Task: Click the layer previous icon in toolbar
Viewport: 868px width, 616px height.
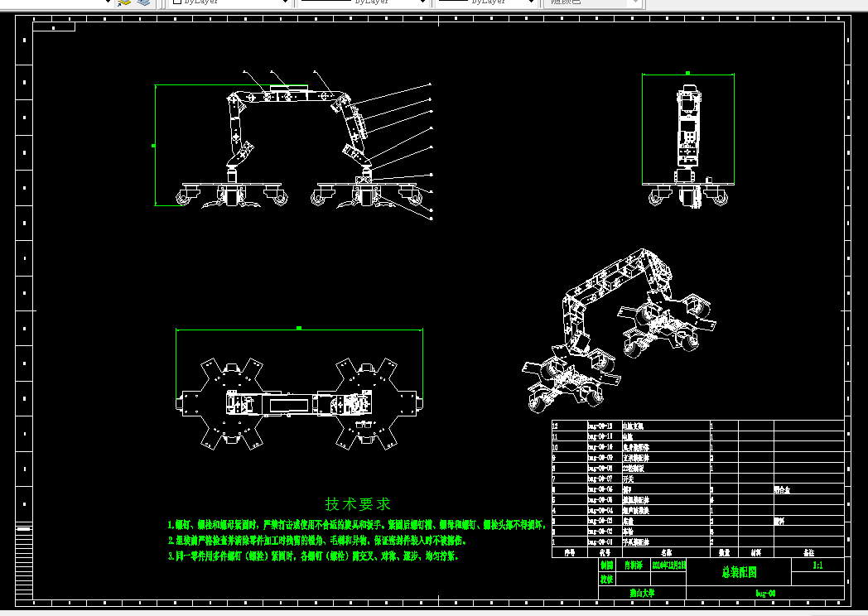Action: pyautogui.click(x=124, y=2)
